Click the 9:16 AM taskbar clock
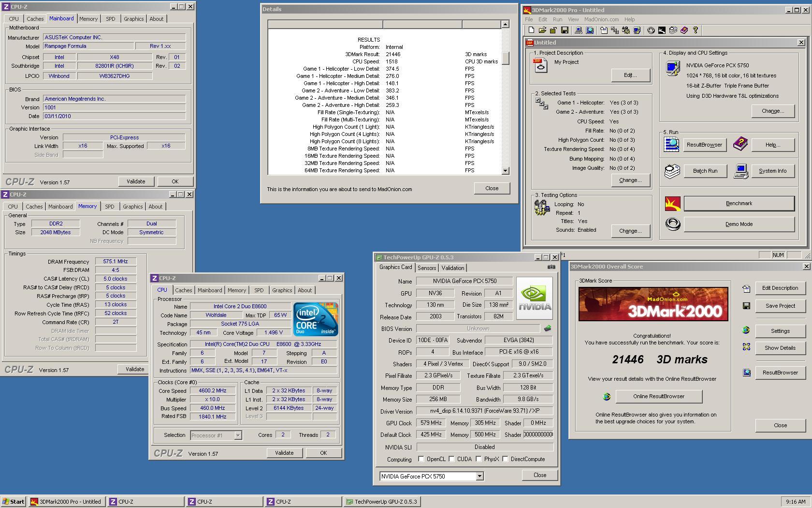 [x=796, y=502]
